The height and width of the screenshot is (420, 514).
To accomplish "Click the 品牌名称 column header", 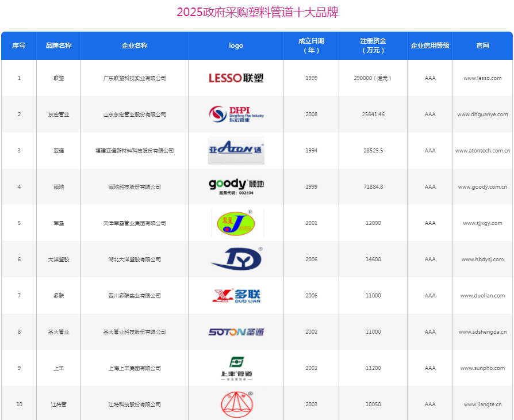I will click(x=59, y=45).
